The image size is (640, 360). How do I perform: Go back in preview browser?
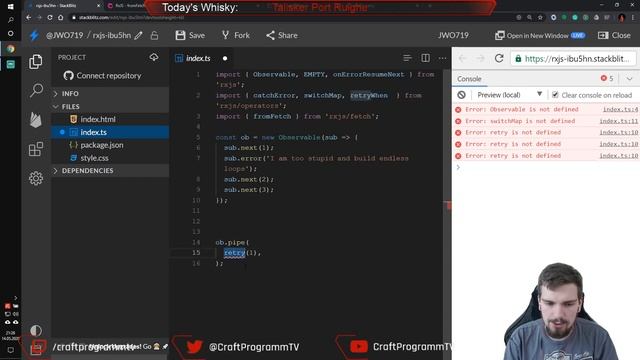click(462, 58)
